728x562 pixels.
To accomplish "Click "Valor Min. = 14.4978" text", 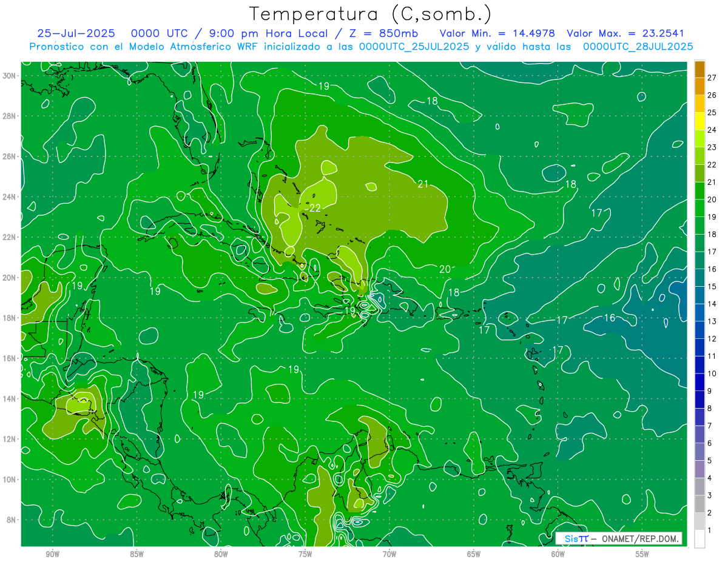I will pyautogui.click(x=497, y=33).
